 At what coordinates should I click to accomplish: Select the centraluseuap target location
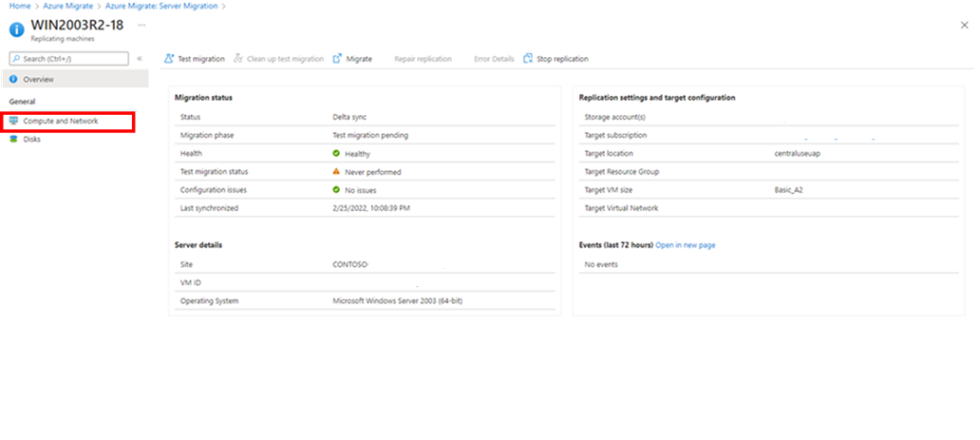coord(797,153)
